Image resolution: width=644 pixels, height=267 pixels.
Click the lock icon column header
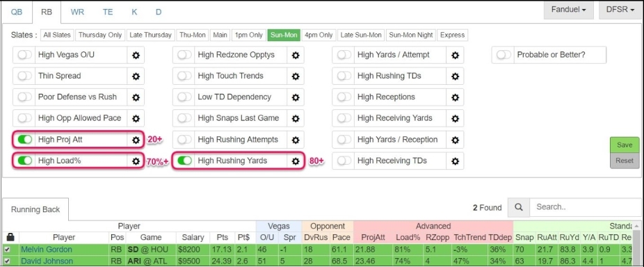coord(10,237)
